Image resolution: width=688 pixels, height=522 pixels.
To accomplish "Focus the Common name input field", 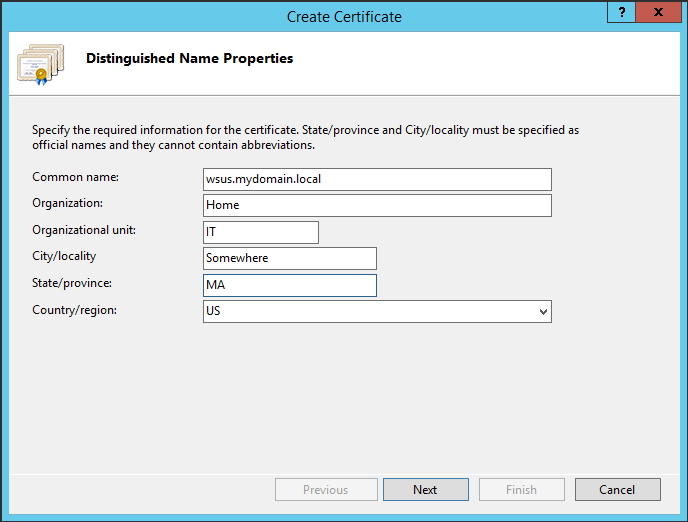I will pos(377,179).
